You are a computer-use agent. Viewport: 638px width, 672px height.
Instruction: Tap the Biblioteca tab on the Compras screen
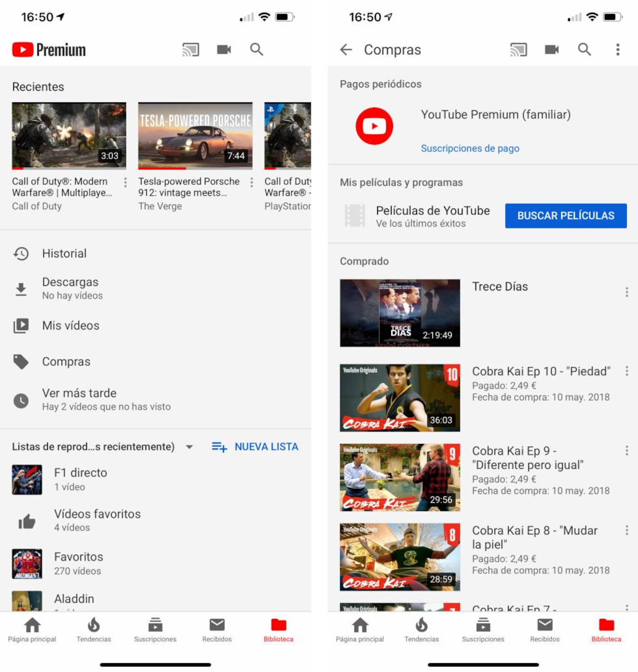[x=606, y=630]
